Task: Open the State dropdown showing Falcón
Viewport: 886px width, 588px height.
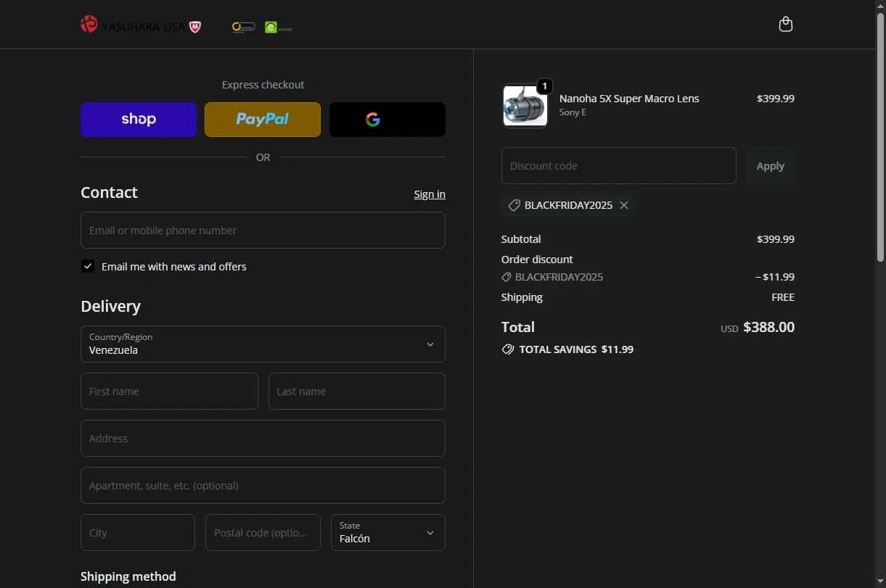Action: pos(388,533)
